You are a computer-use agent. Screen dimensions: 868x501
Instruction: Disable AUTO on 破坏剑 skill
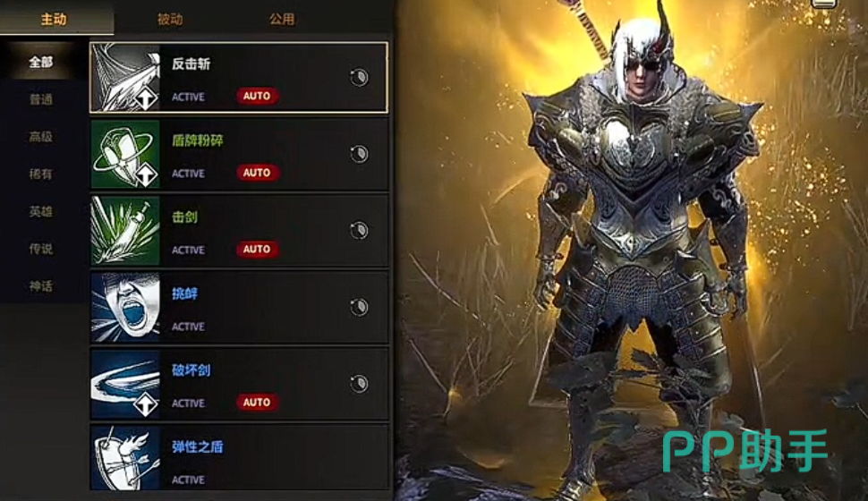(257, 403)
